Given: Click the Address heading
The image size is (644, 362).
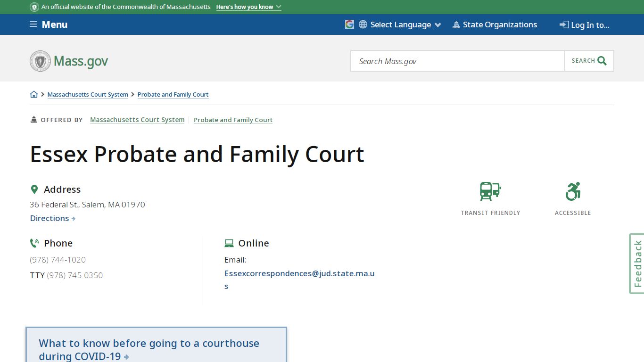Looking at the screenshot, I should pyautogui.click(x=62, y=189).
